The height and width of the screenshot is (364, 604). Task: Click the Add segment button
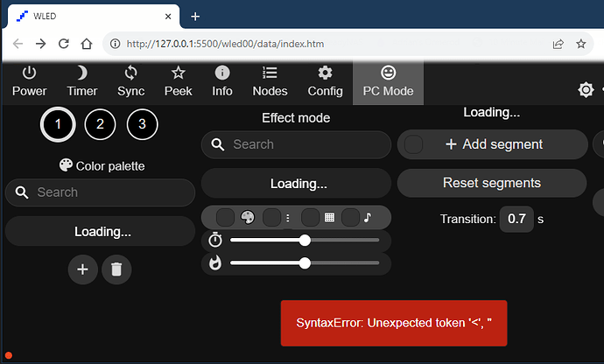click(x=493, y=144)
